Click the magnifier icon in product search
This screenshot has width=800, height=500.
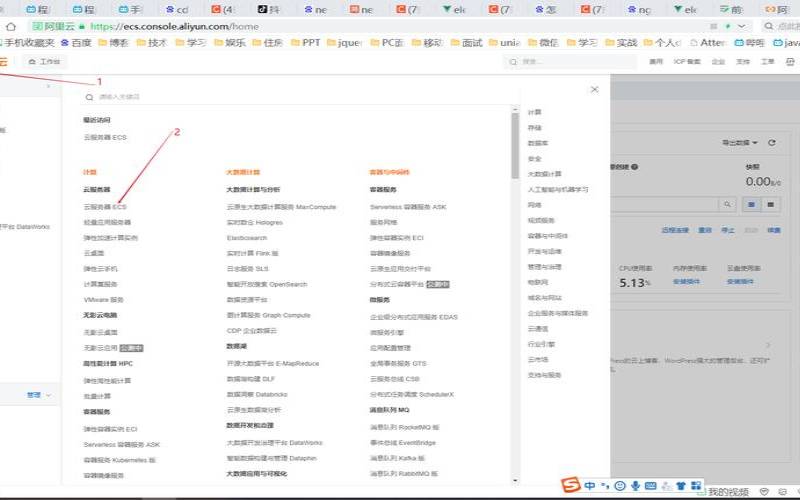click(x=89, y=97)
